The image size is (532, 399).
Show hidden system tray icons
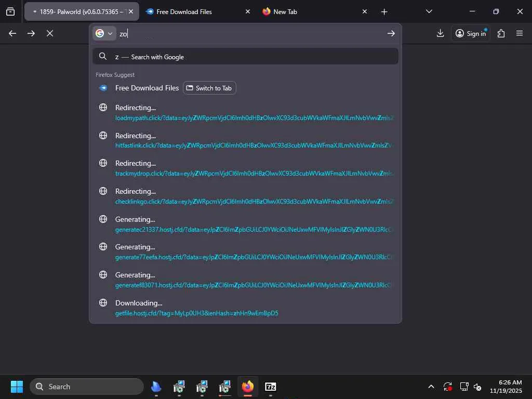[431, 387]
